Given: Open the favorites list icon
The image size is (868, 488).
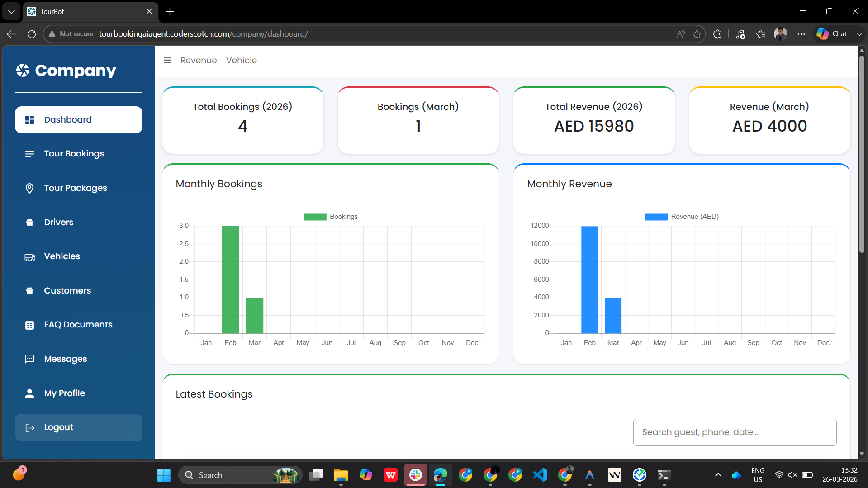Looking at the screenshot, I should tap(761, 34).
